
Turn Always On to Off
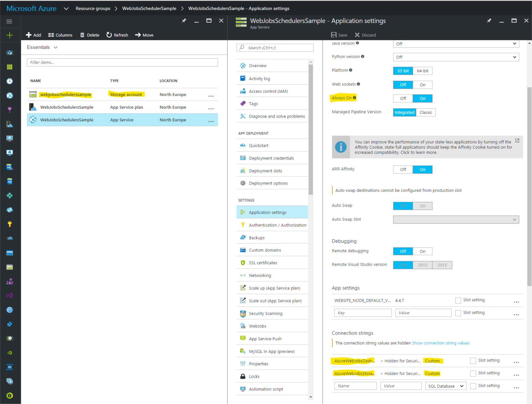403,98
